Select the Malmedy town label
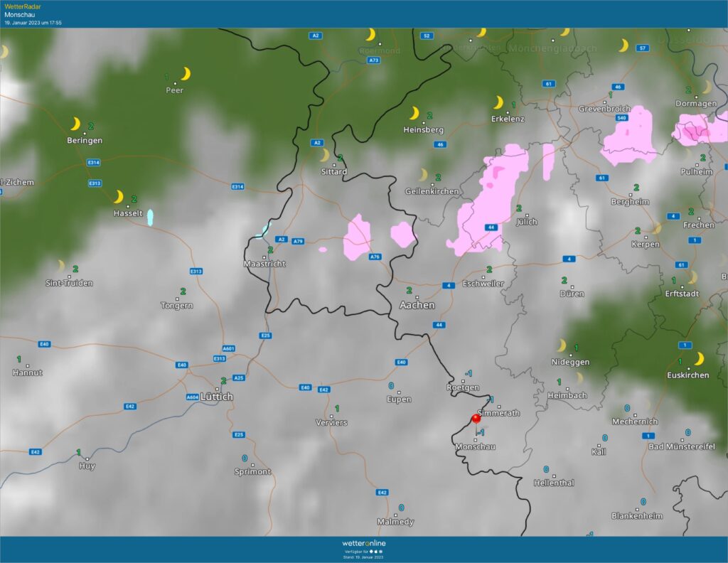The image size is (728, 563). [x=395, y=522]
